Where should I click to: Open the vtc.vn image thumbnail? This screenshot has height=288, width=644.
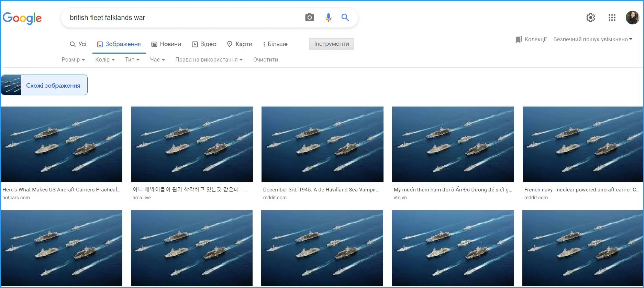(x=453, y=144)
